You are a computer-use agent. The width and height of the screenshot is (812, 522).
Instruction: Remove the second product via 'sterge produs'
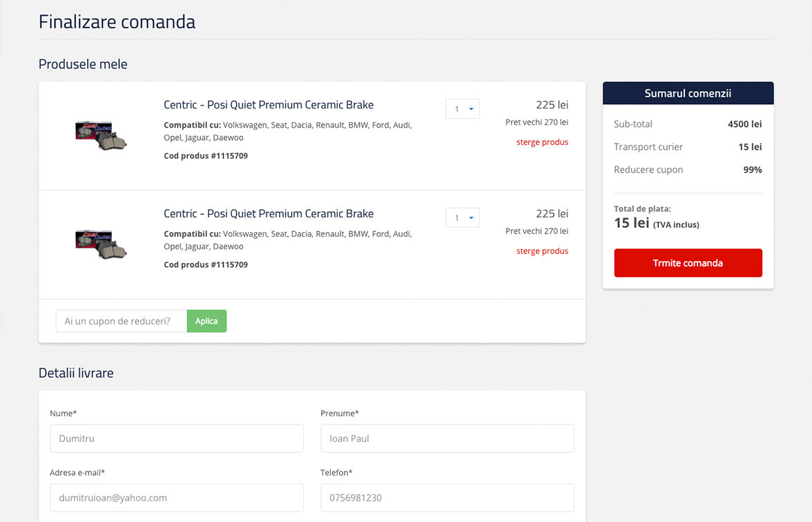click(x=542, y=251)
